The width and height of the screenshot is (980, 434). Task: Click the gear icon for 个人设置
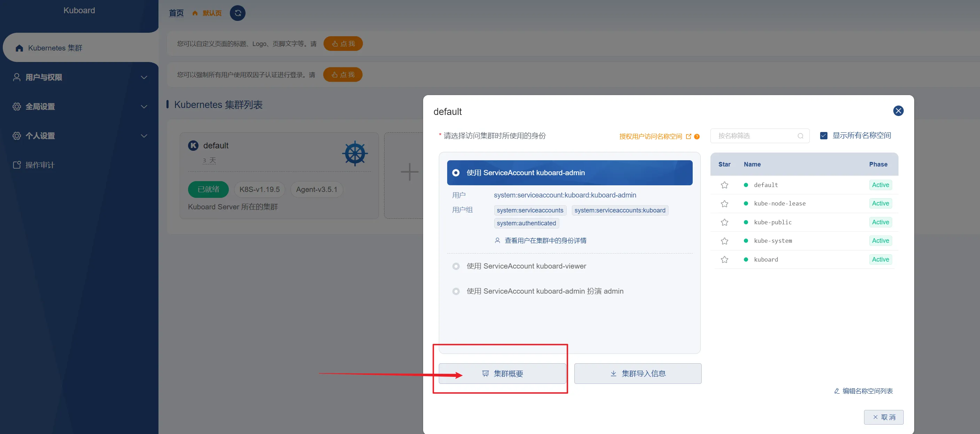click(17, 136)
